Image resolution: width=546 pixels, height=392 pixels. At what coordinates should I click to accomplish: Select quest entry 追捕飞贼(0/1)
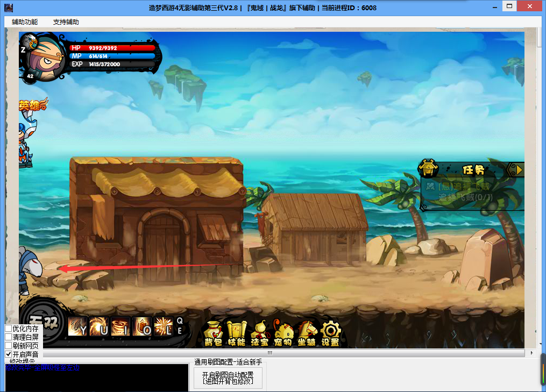465,197
